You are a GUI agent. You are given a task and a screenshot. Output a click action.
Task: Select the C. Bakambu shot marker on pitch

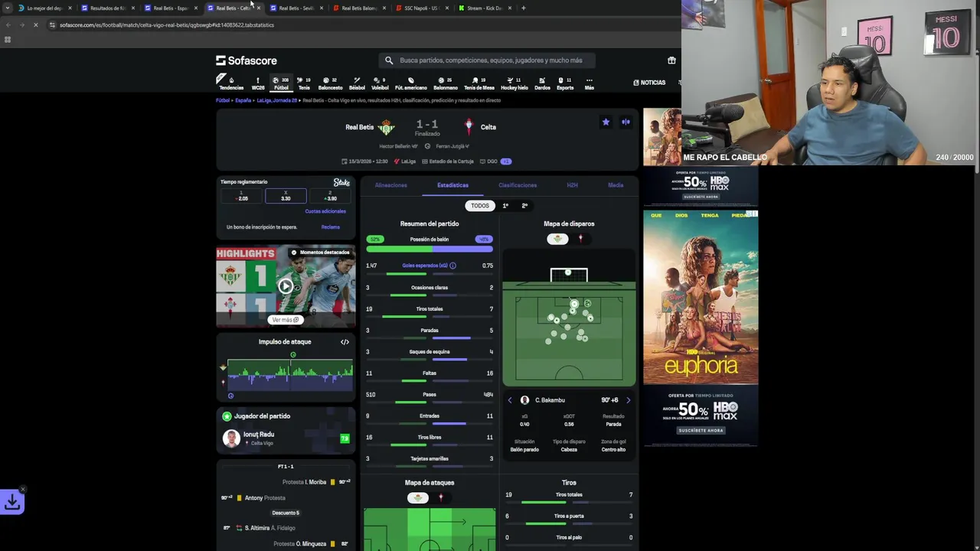(573, 304)
